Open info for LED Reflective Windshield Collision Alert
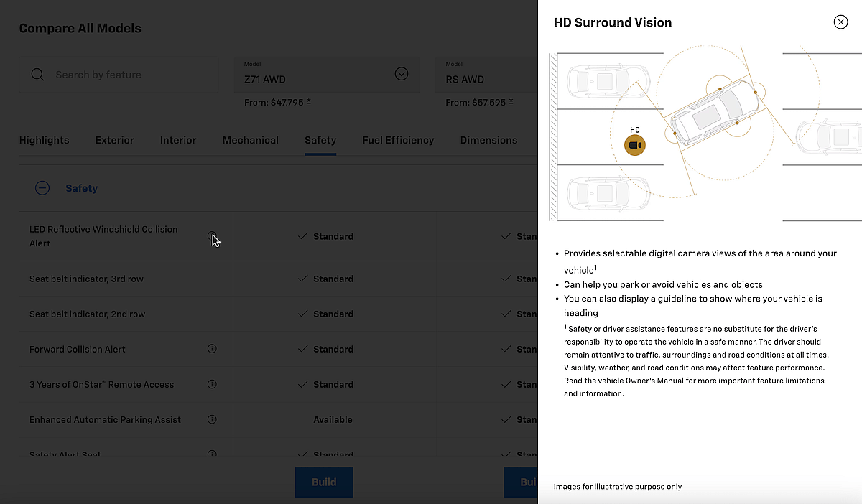This screenshot has height=504, width=862. [x=212, y=235]
